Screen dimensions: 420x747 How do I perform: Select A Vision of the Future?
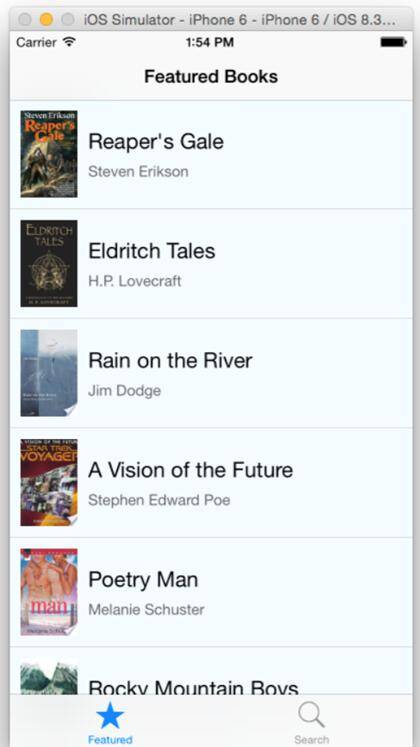tap(190, 470)
